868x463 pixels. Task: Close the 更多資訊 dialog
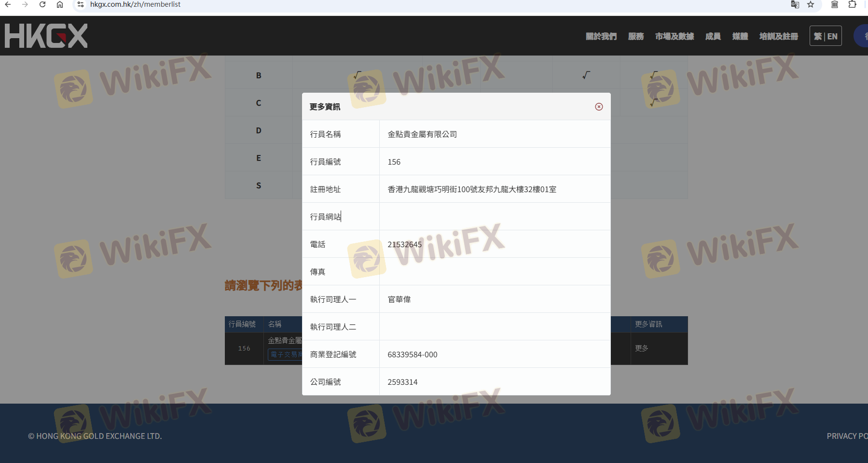[599, 107]
